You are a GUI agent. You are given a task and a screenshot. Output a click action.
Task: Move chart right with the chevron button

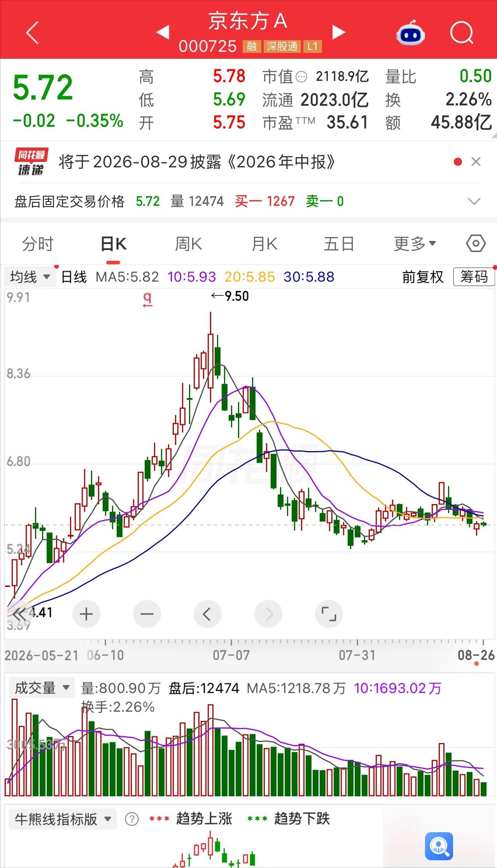(268, 614)
